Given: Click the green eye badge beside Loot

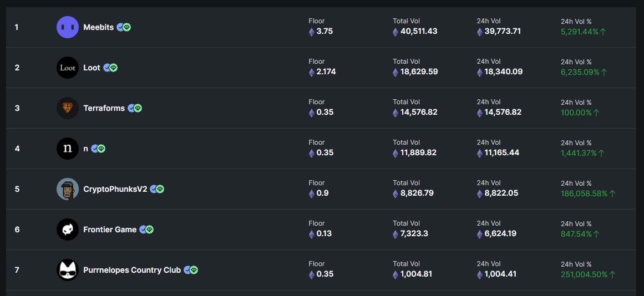Looking at the screenshot, I should pyautogui.click(x=114, y=68).
